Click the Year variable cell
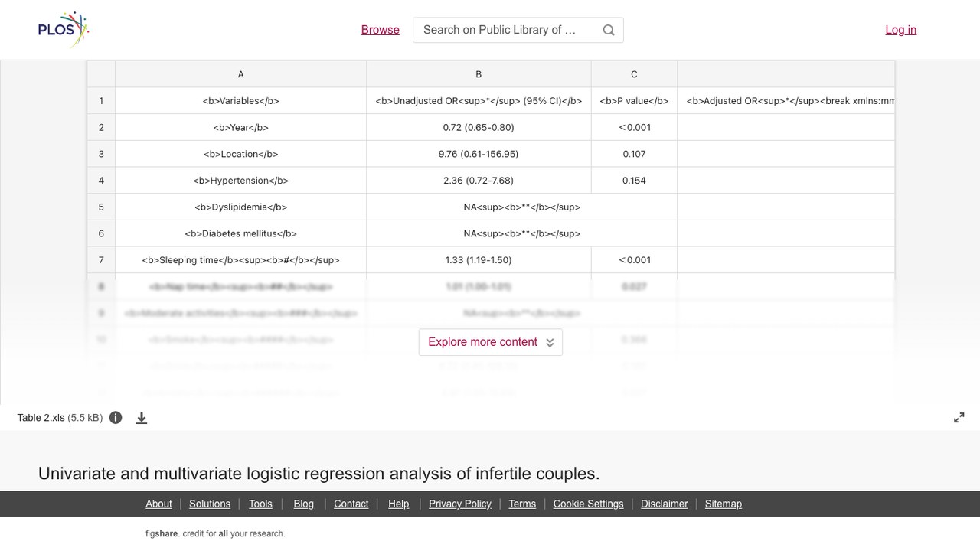 240,128
